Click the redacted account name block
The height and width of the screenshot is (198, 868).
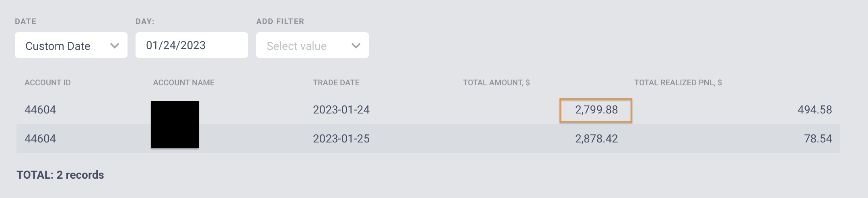tap(175, 124)
